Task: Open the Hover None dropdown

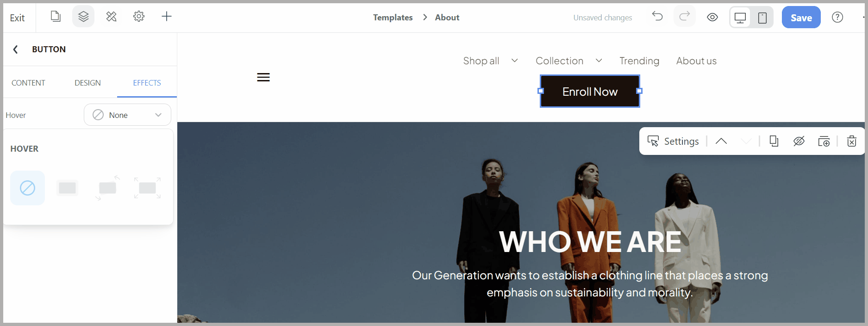Action: click(x=127, y=115)
